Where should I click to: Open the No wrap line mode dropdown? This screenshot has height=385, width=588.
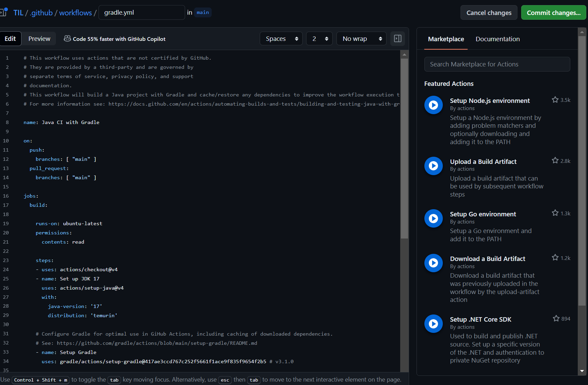(361, 38)
